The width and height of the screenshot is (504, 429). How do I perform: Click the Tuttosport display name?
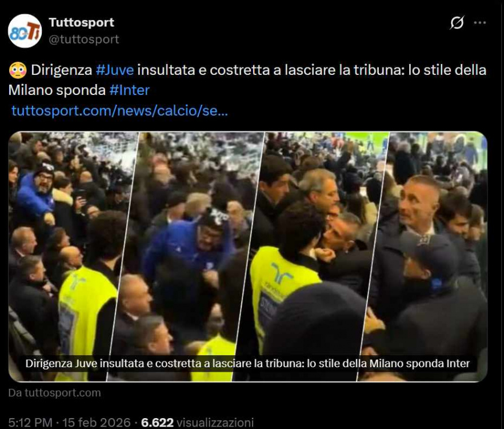(81, 22)
